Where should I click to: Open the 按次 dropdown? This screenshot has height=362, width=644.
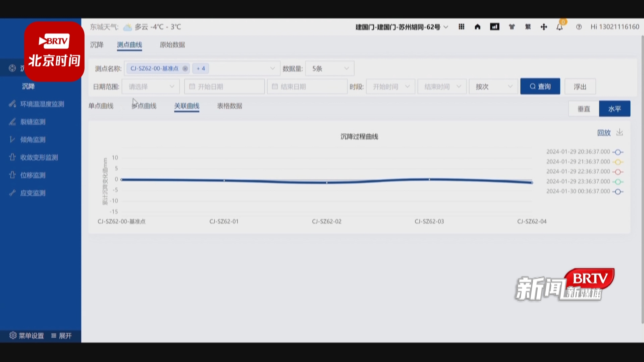point(493,86)
